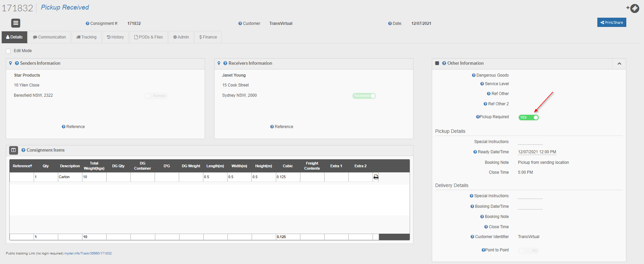644x264 pixels.
Task: Open help icon for Pickup Required
Action: click(478, 117)
